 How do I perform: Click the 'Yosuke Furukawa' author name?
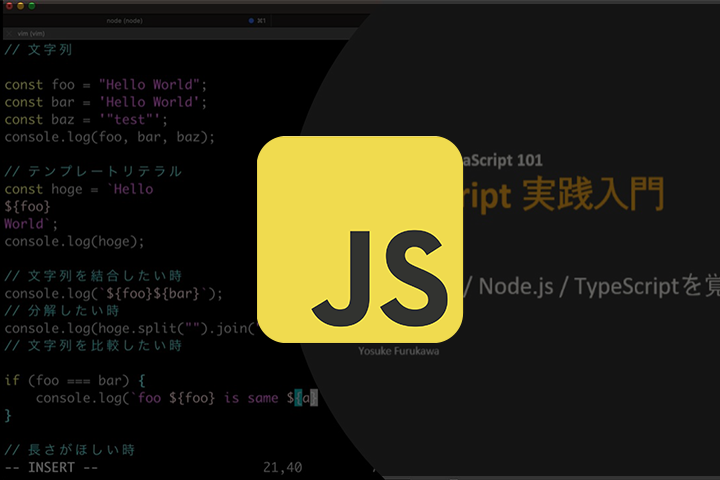point(399,351)
